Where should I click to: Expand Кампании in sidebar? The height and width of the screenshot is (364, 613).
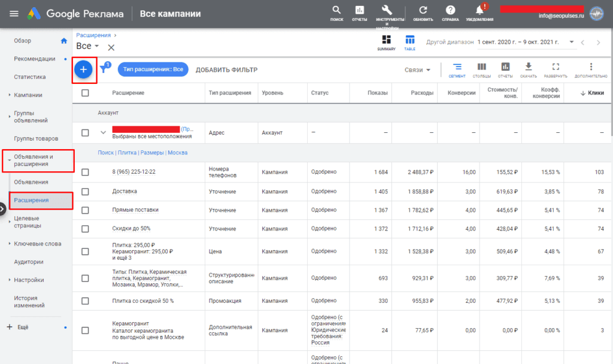coord(10,95)
